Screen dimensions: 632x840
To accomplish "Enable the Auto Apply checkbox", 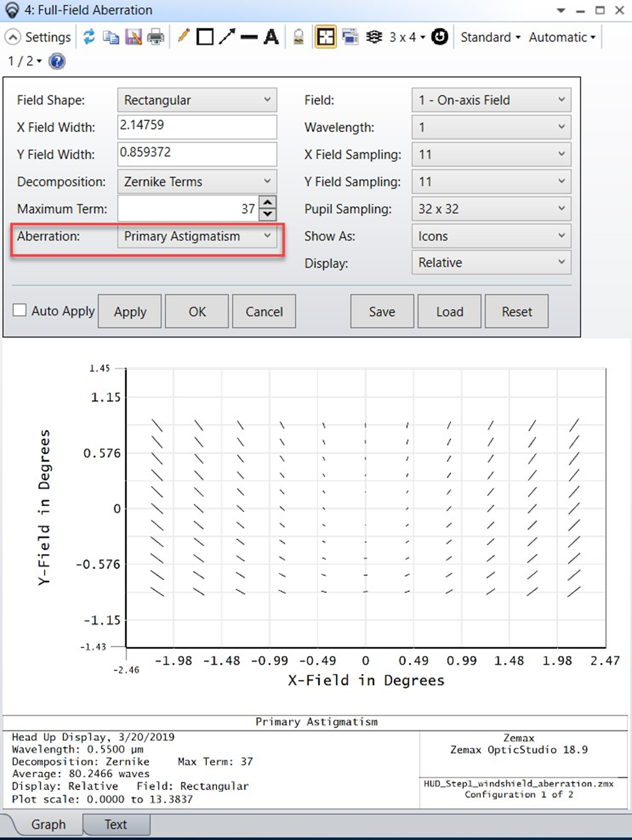I will pos(19,310).
